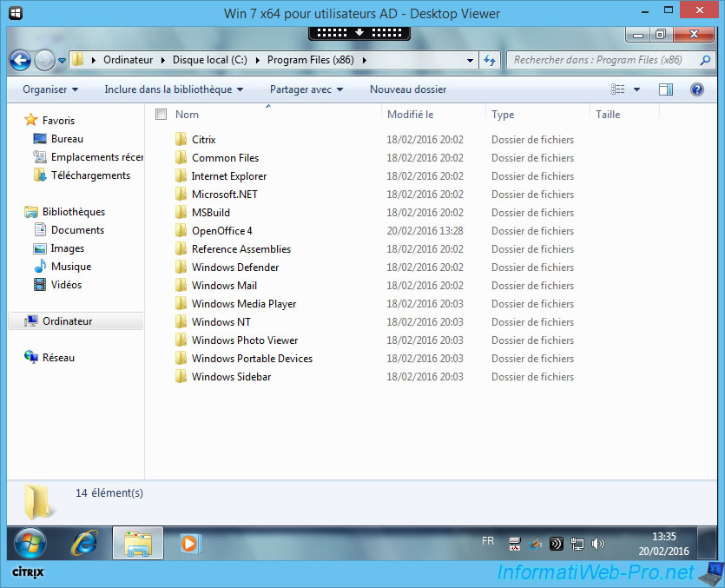Open the Organiser dropdown menu

pyautogui.click(x=50, y=89)
